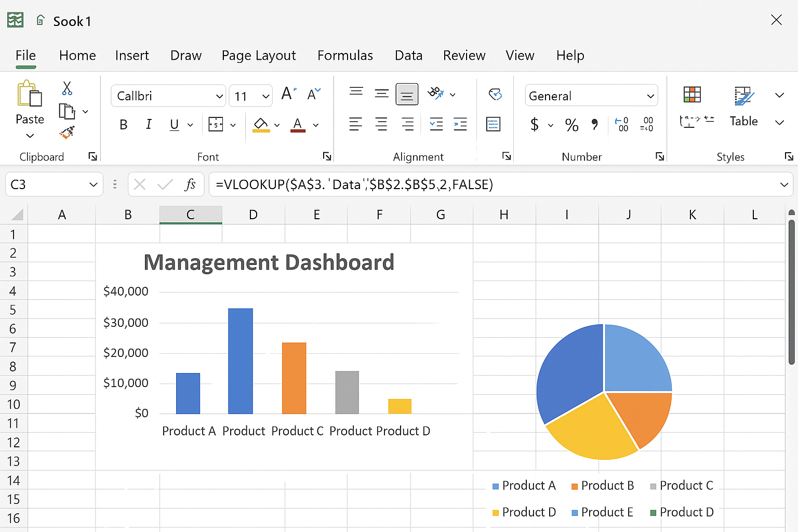Apply the yellow fill color swatch
798x532 pixels.
(x=261, y=125)
